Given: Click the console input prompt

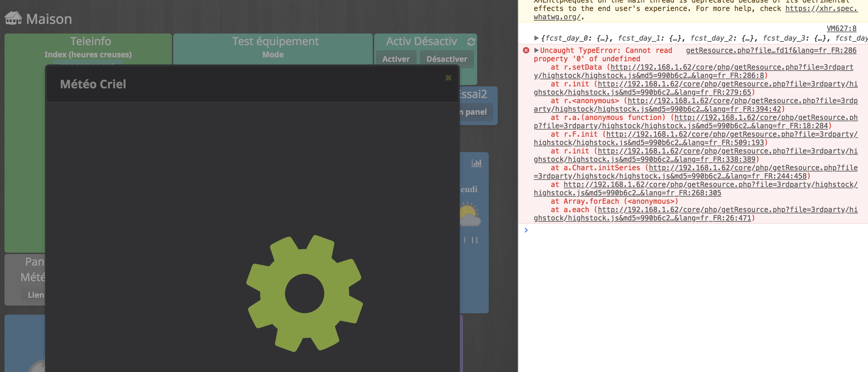Looking at the screenshot, I should (x=695, y=230).
